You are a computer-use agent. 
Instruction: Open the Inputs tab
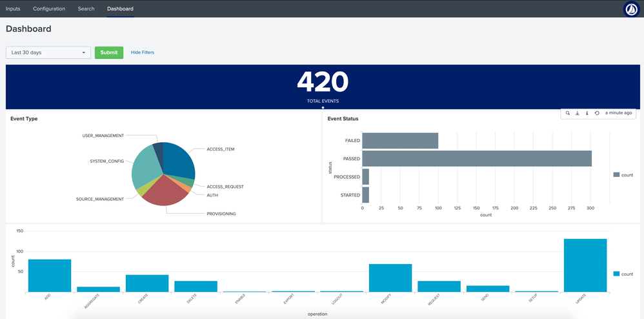click(13, 9)
